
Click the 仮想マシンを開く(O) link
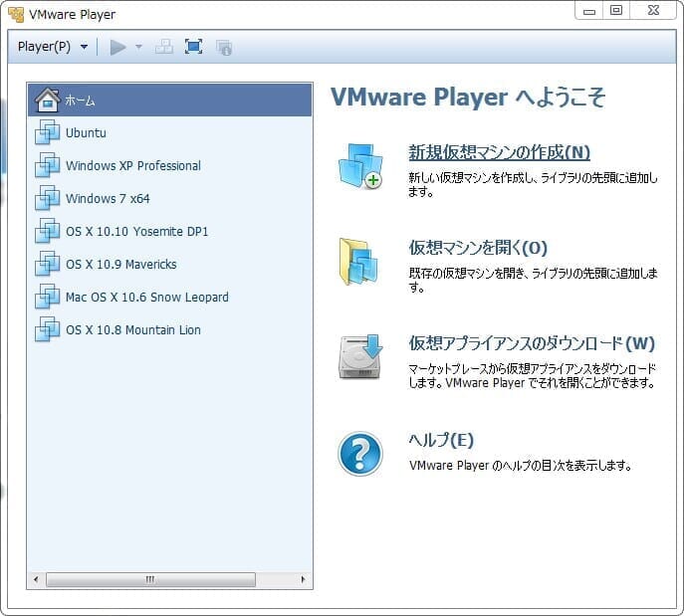click(x=478, y=248)
